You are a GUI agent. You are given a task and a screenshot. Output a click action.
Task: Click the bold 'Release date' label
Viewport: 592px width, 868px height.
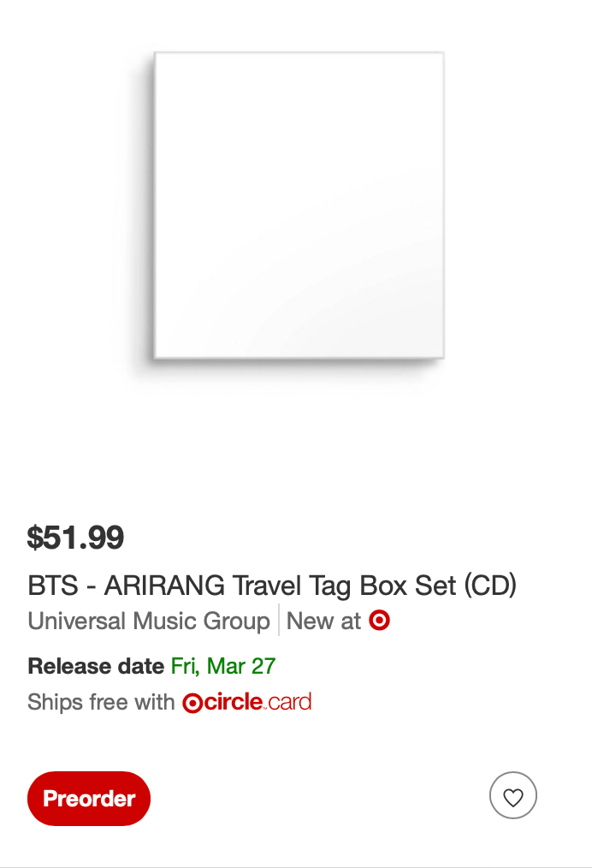(96, 666)
